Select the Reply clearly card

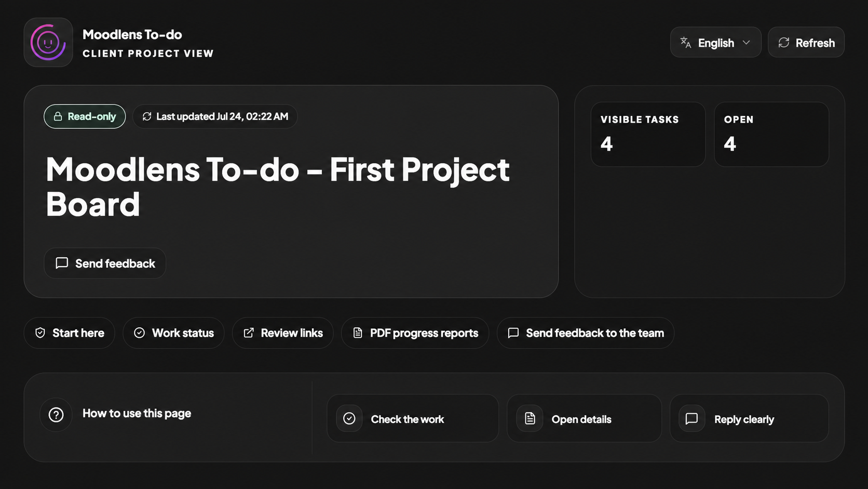(749, 418)
